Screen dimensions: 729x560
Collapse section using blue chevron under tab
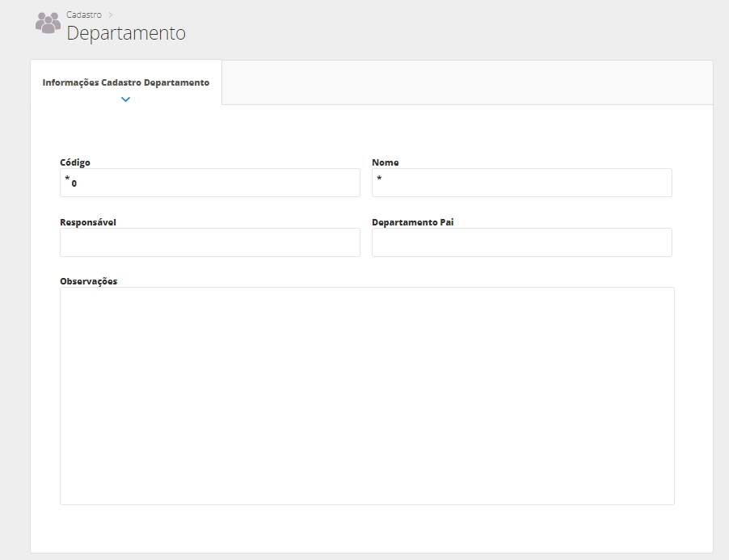pos(125,99)
